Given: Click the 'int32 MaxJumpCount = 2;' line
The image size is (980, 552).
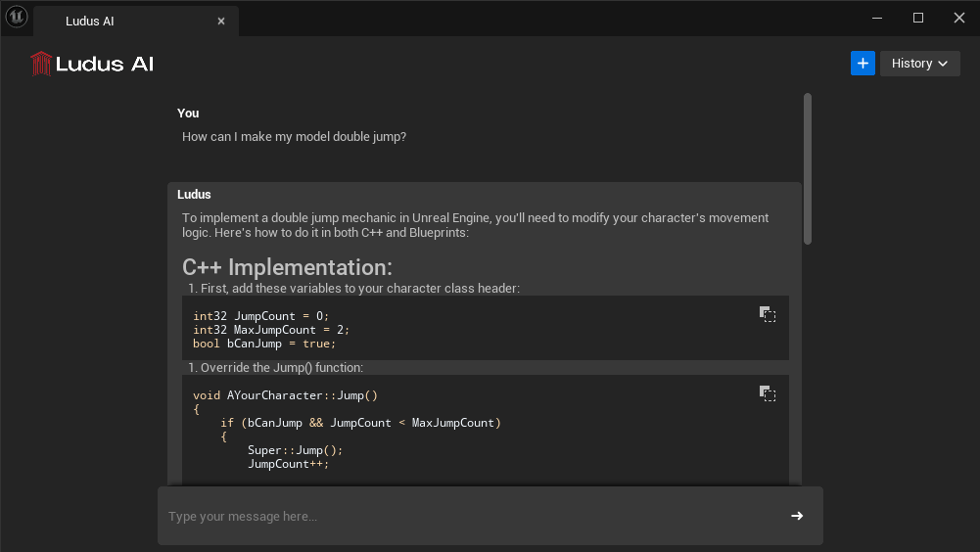Looking at the screenshot, I should pos(271,330).
